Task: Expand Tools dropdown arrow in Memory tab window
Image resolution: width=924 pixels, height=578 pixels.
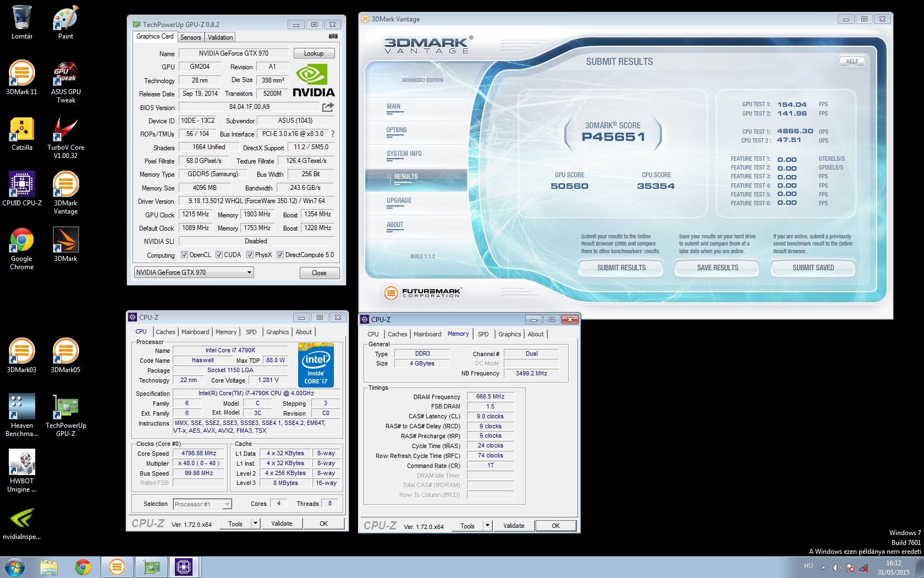Action: (x=487, y=526)
